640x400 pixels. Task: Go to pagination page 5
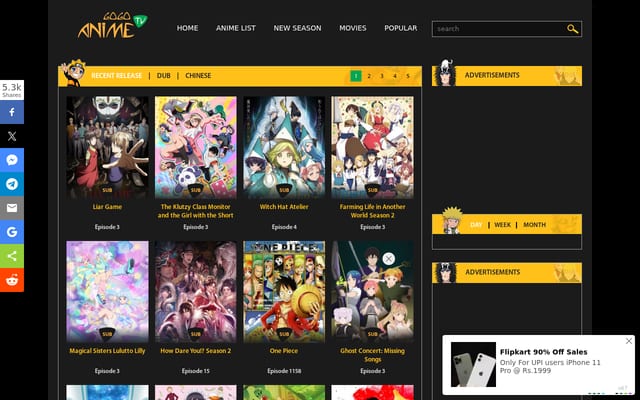(408, 76)
